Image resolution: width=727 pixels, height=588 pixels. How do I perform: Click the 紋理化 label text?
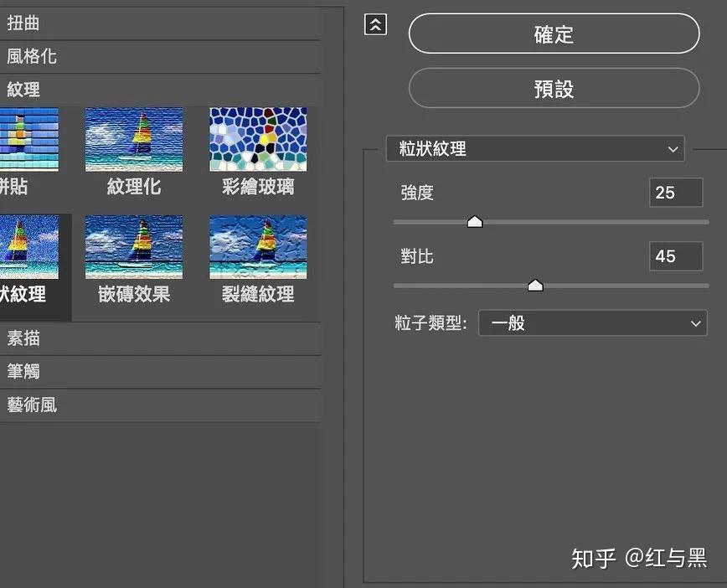(134, 187)
